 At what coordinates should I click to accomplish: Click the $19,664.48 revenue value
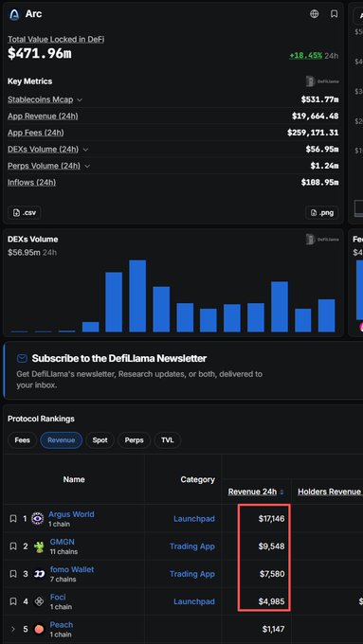coord(316,116)
